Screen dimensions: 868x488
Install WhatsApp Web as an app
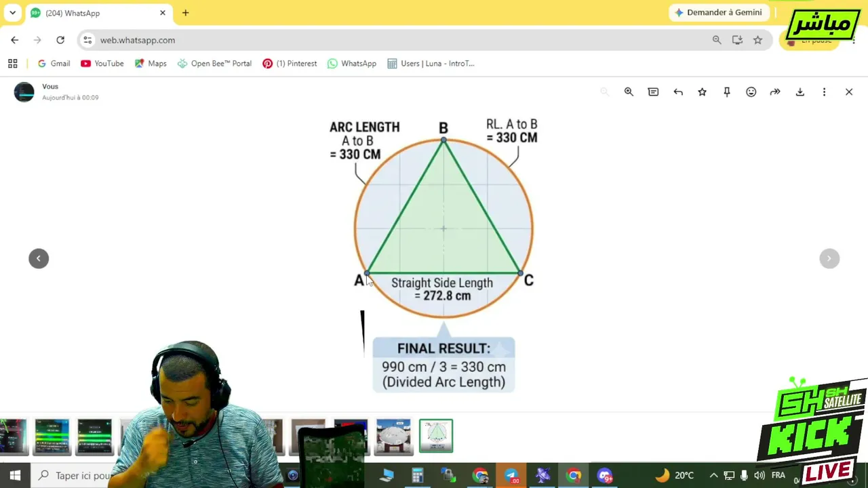click(737, 40)
